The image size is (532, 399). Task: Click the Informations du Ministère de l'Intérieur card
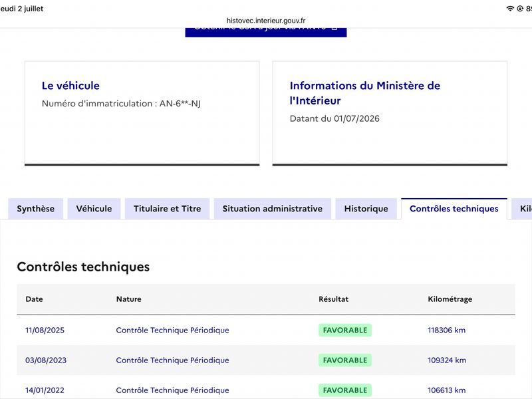[390, 113]
